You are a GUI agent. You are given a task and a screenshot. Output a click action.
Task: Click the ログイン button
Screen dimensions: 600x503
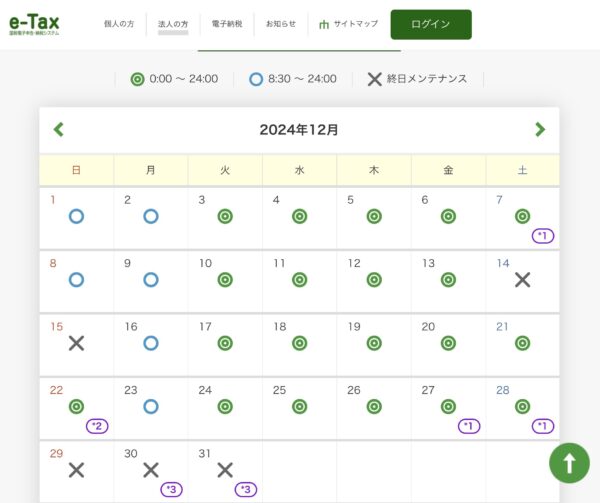pyautogui.click(x=431, y=24)
